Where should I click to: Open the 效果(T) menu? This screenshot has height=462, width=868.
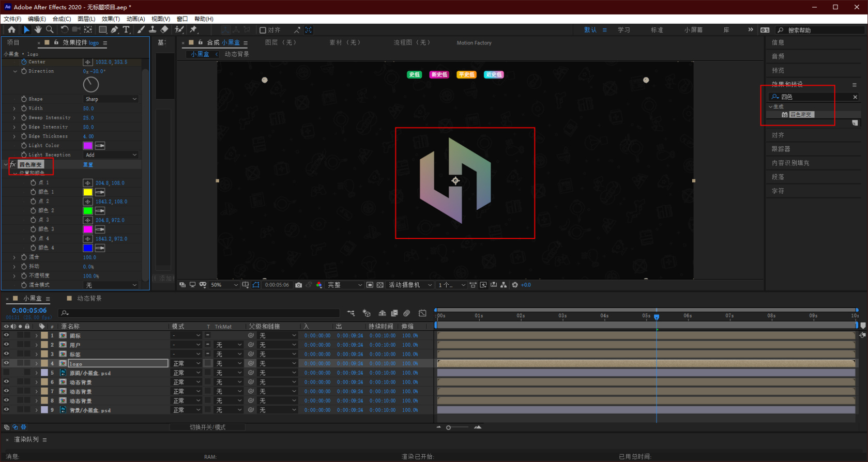(110, 19)
